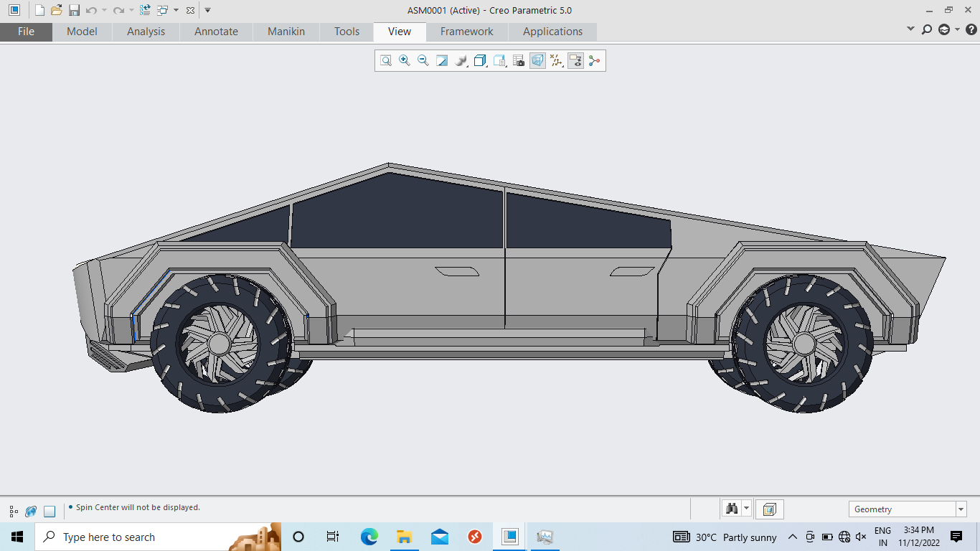Image resolution: width=980 pixels, height=551 pixels.
Task: Open the Datum Display Filters icon
Action: (x=557, y=61)
